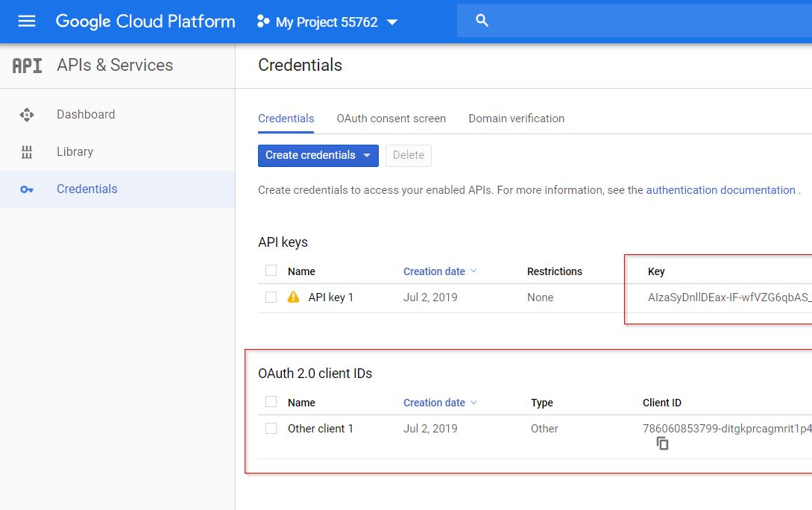Click the Other client 1 'Jul 2, 2019' date
This screenshot has width=812, height=510.
[x=430, y=429]
